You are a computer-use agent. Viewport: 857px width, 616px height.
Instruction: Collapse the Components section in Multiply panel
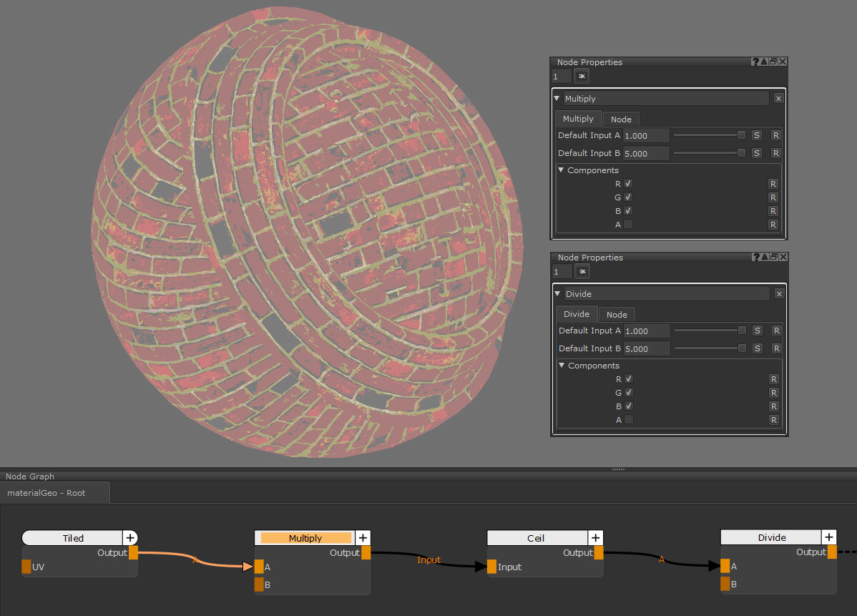(561, 170)
